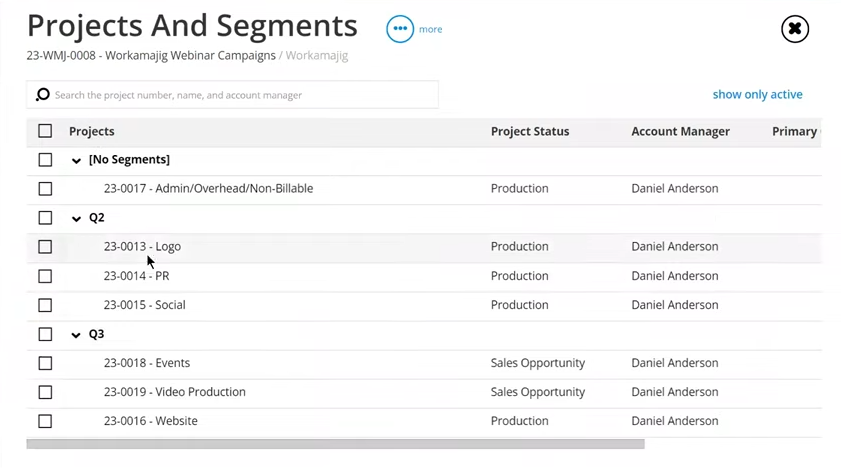Check the 23-0018 Events checkbox
The height and width of the screenshot is (468, 841).
45,363
